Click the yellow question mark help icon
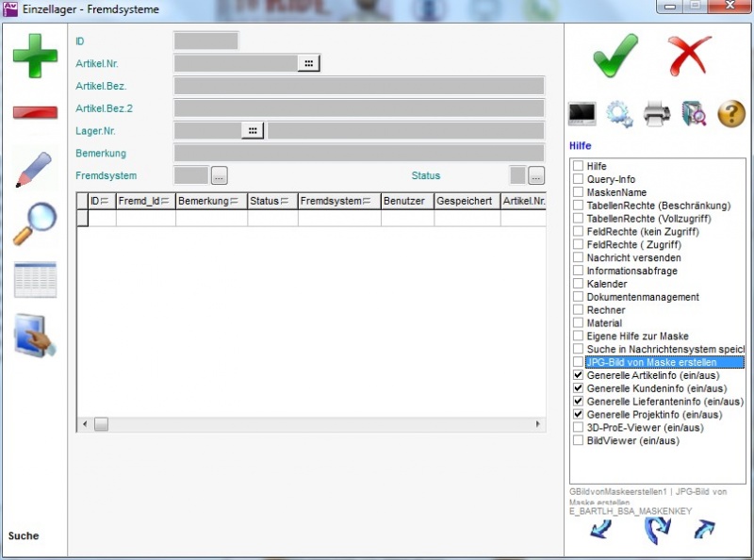The image size is (754, 560). click(x=731, y=114)
